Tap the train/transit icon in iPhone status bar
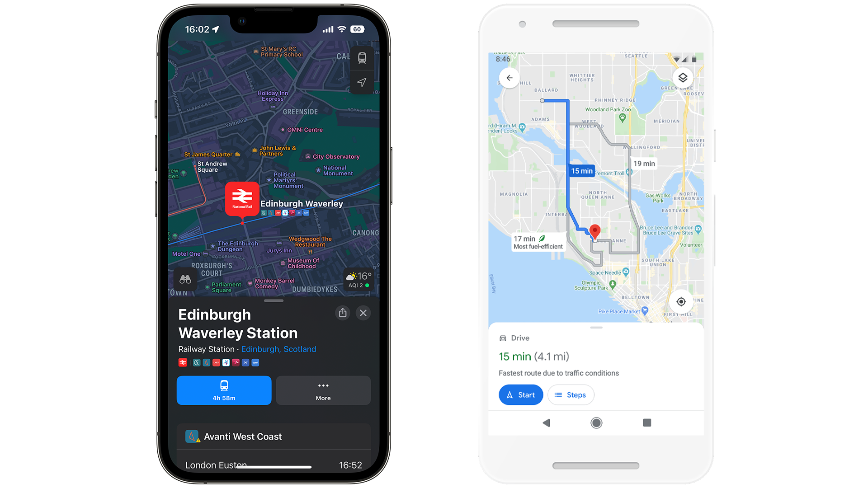Viewport: 868px width, 488px height. [361, 58]
